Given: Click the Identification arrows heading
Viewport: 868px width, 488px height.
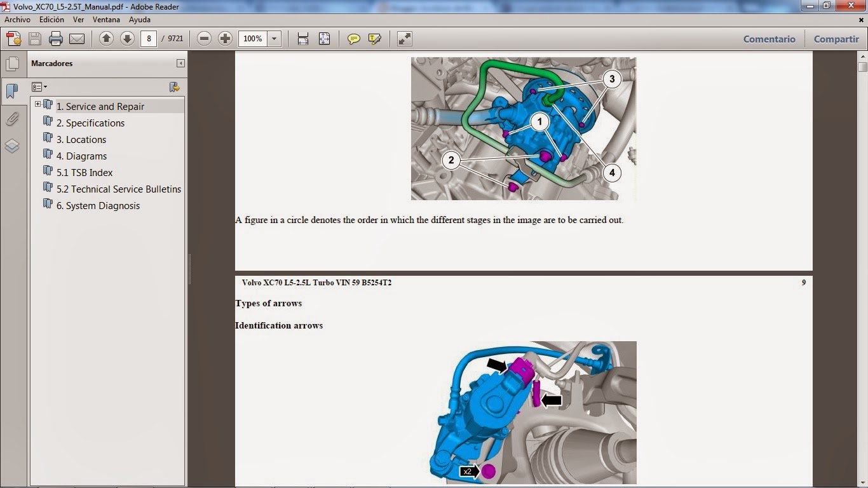Looking at the screenshot, I should coord(279,325).
